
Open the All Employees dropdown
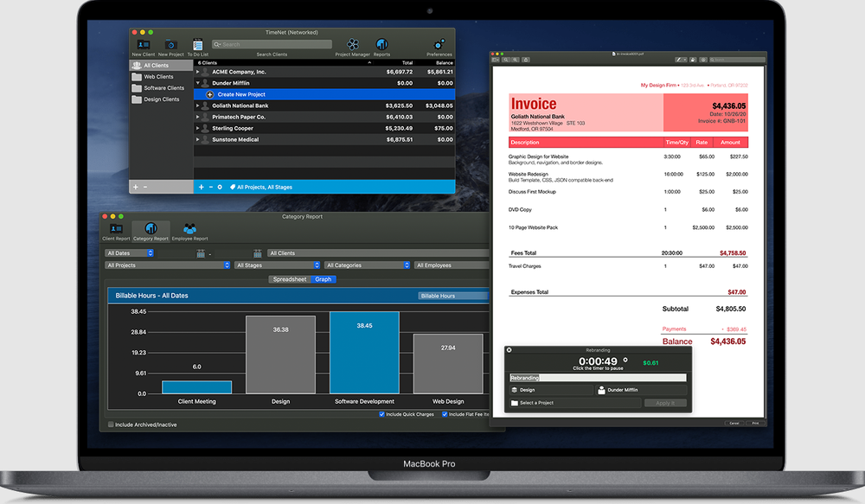452,265
